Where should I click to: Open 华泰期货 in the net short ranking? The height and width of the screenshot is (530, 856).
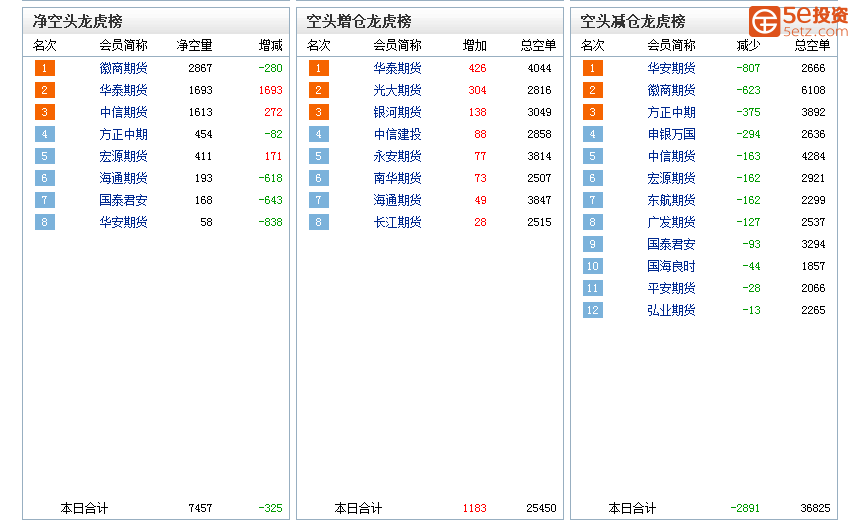pyautogui.click(x=123, y=90)
